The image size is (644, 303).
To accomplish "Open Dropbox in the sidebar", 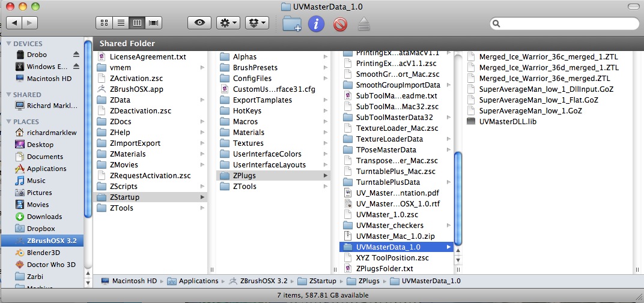I will 42,229.
